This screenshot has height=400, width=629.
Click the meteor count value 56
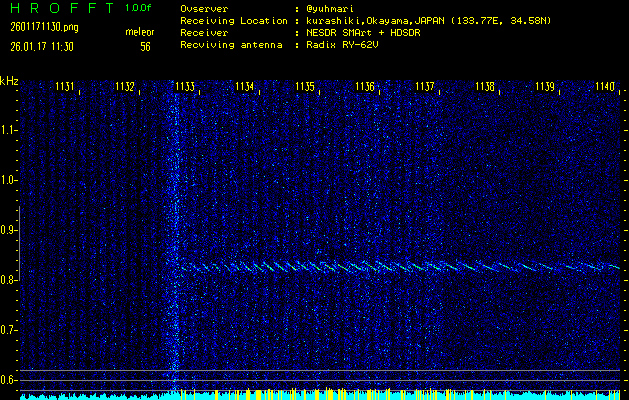click(145, 46)
